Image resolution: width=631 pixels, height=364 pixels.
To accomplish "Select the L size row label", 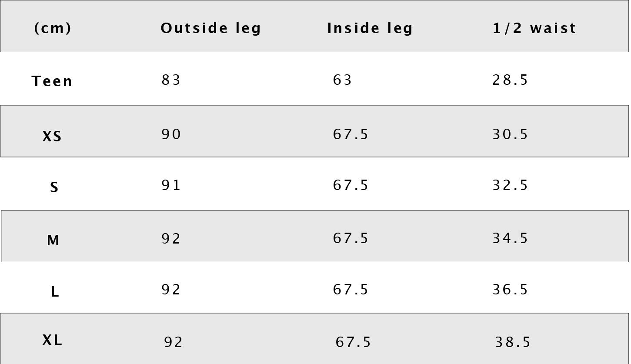I will click(55, 292).
